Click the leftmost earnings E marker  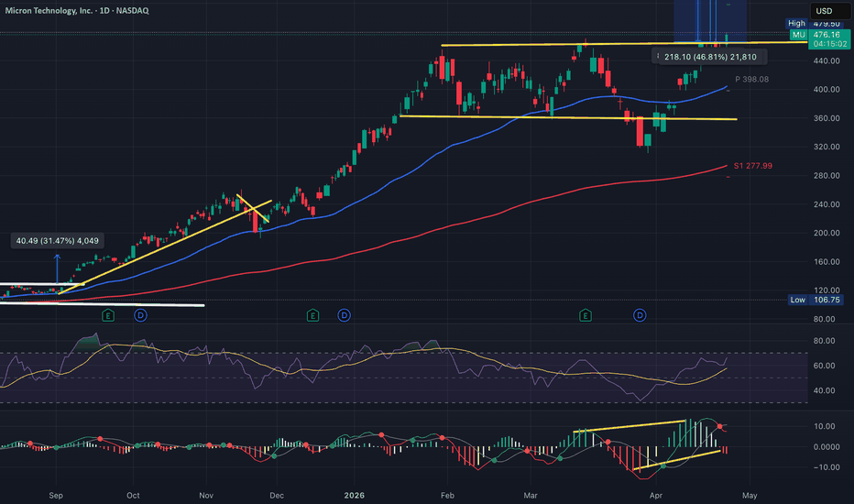pyautogui.click(x=108, y=315)
